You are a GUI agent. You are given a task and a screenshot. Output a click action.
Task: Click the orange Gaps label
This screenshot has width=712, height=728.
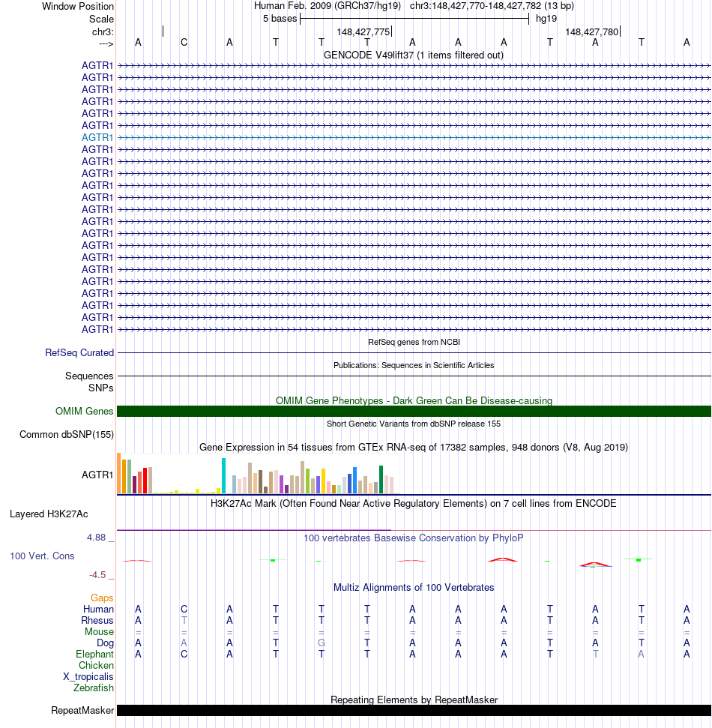pos(102,598)
